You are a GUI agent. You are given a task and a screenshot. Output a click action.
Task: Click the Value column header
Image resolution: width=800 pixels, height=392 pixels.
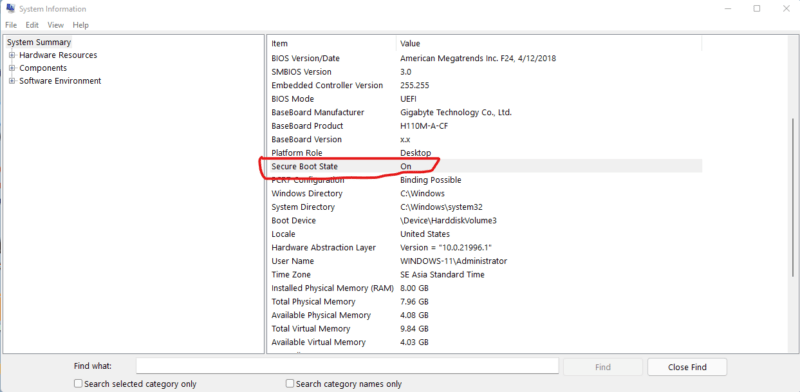(549, 43)
